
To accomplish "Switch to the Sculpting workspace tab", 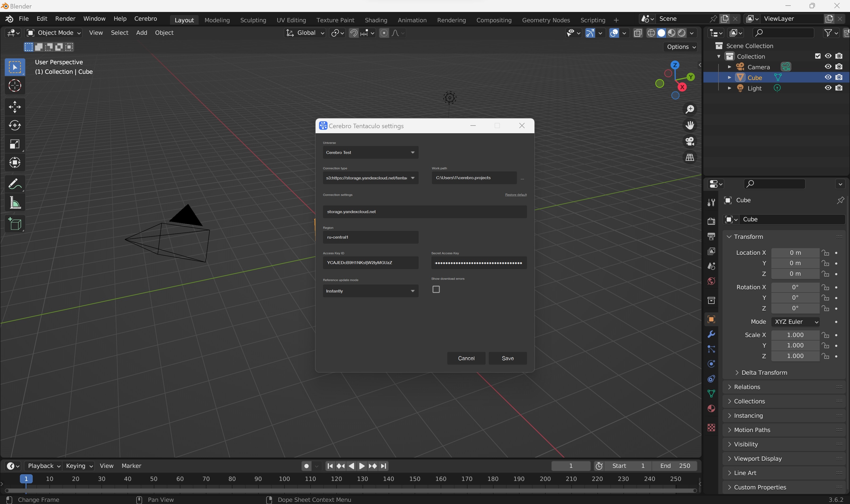I will coord(253,20).
